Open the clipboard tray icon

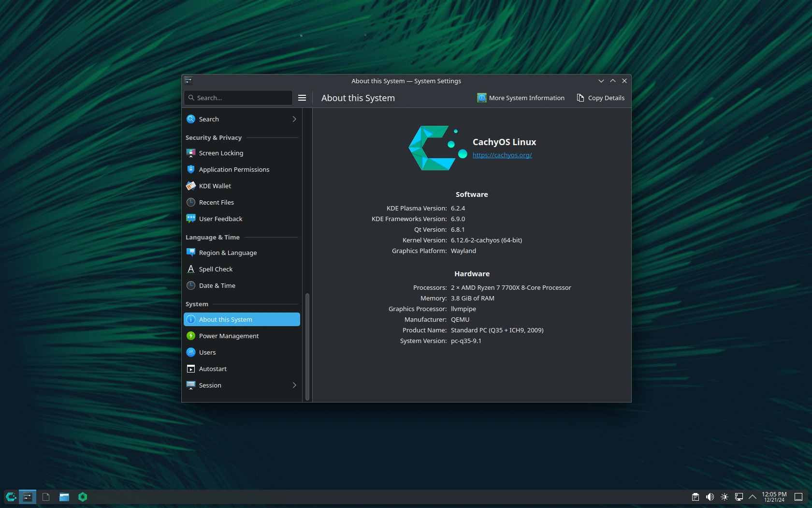(x=695, y=497)
